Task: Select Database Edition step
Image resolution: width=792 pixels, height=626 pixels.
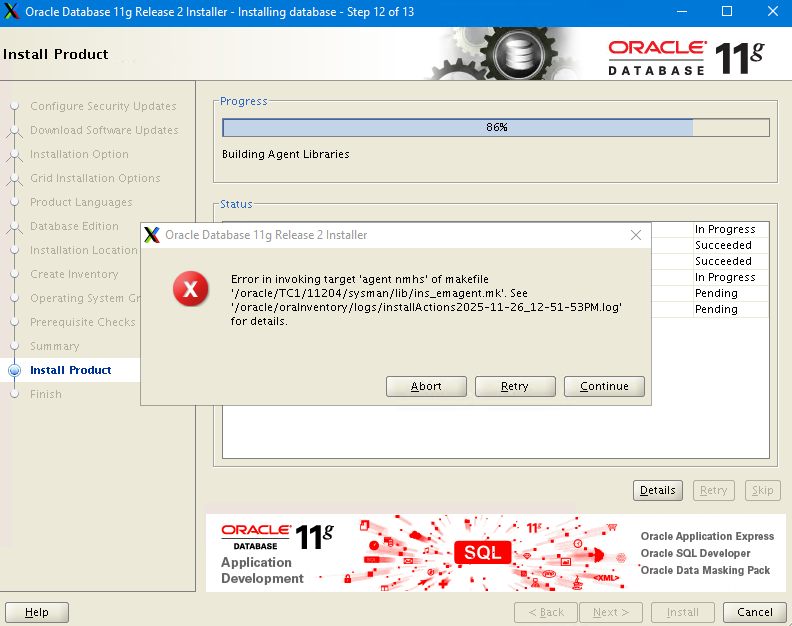Action: coord(74,226)
